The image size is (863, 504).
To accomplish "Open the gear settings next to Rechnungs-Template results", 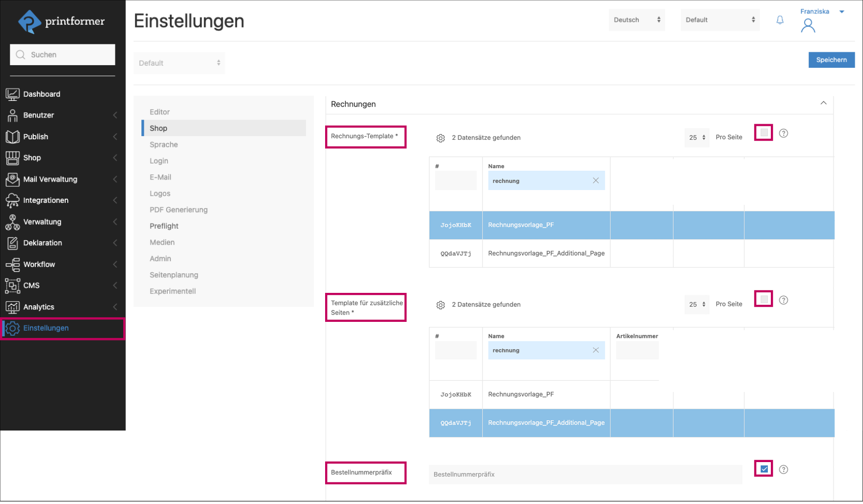I will coord(441,138).
